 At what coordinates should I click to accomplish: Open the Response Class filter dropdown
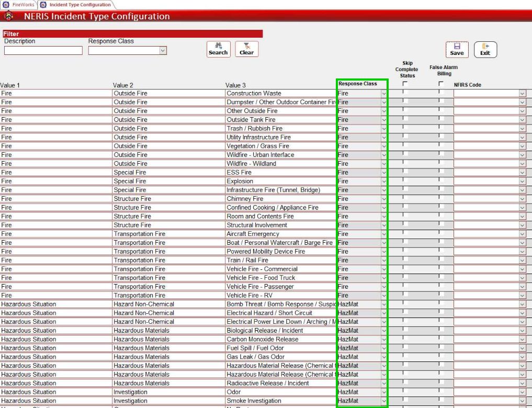(163, 51)
